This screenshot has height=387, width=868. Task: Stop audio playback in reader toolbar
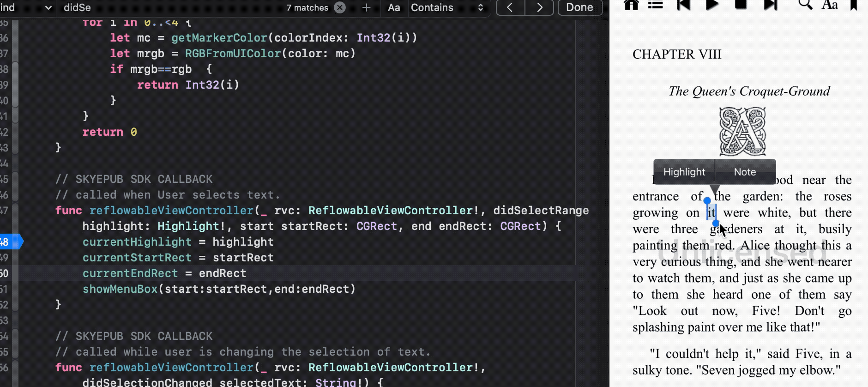pos(741,5)
